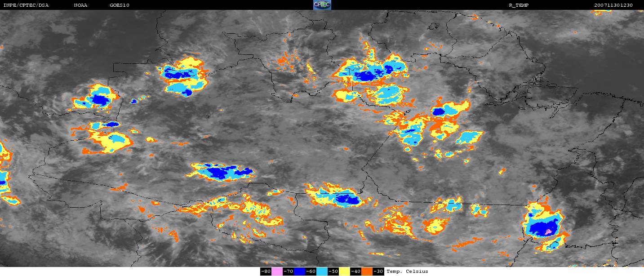
Task: Click the GOES10 satellite label
Action: (x=119, y=5)
